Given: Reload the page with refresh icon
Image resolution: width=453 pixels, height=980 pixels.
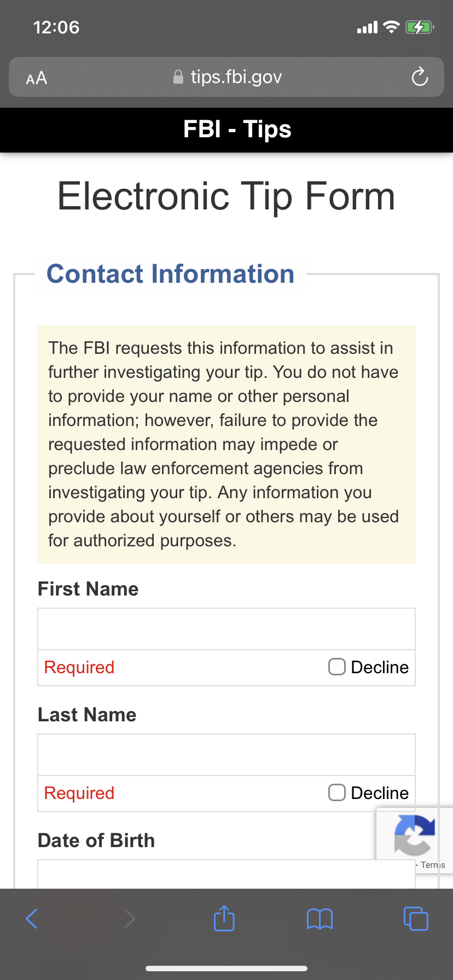Looking at the screenshot, I should click(x=420, y=77).
